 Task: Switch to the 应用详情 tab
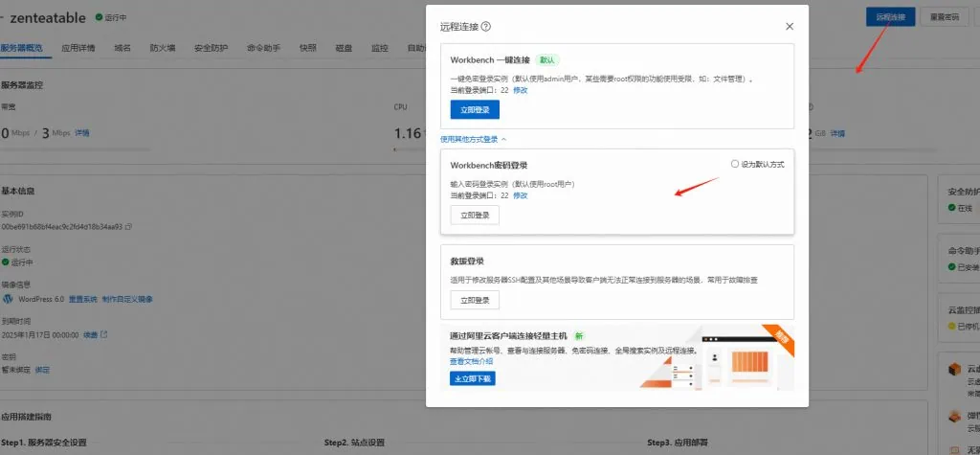(x=78, y=48)
